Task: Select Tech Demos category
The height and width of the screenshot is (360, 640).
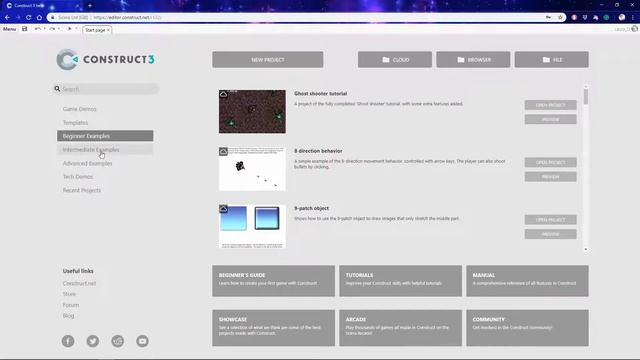Action: (105, 177)
